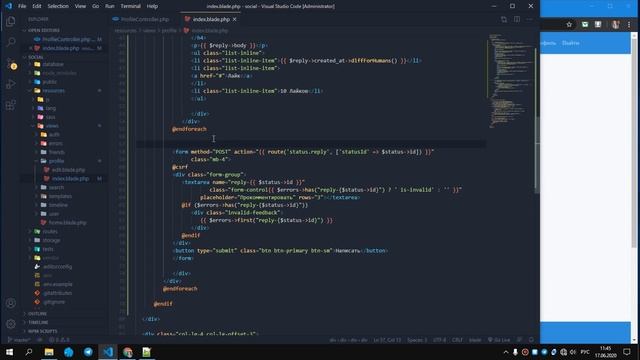Expand the NPM Scripts section
Image resolution: width=640 pixels, height=360 pixels.
pyautogui.click(x=42, y=331)
